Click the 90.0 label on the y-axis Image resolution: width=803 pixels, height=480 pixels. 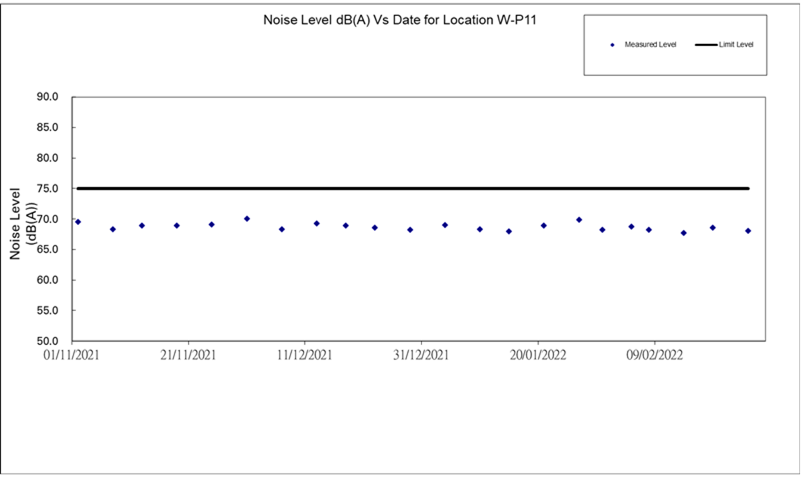pos(47,97)
